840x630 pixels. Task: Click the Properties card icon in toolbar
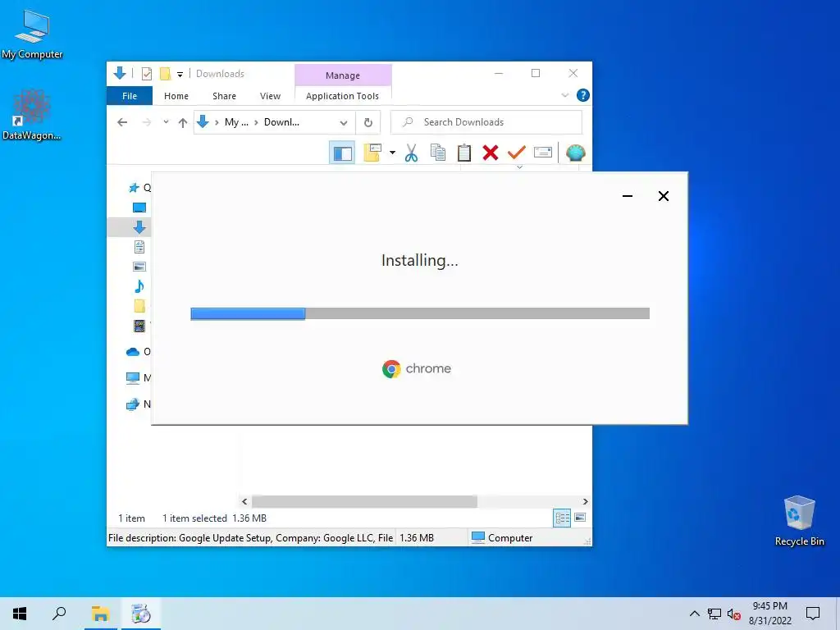[543, 153]
